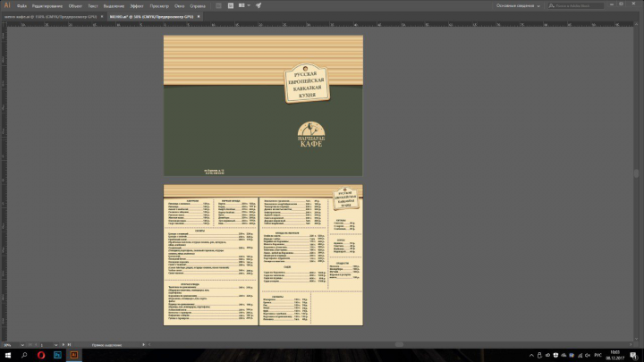
Task: Click the volume icon in system tray
Action: pyautogui.click(x=588, y=356)
